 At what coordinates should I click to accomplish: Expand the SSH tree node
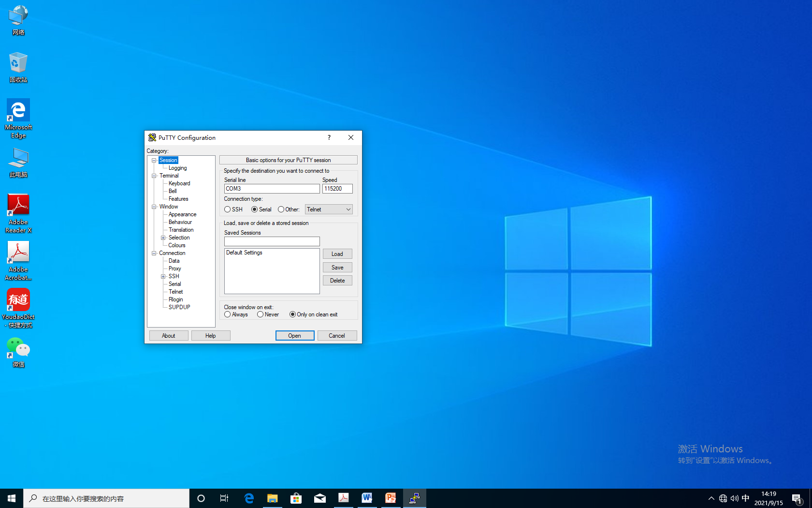tap(163, 276)
